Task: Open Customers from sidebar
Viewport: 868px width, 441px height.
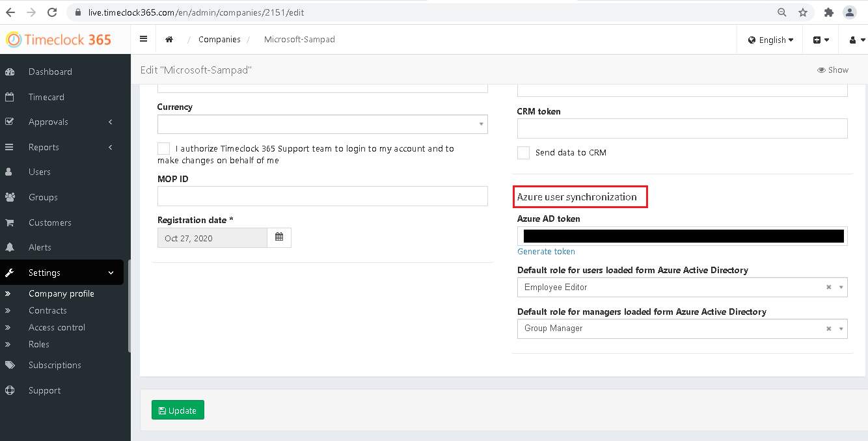Action: (x=50, y=222)
